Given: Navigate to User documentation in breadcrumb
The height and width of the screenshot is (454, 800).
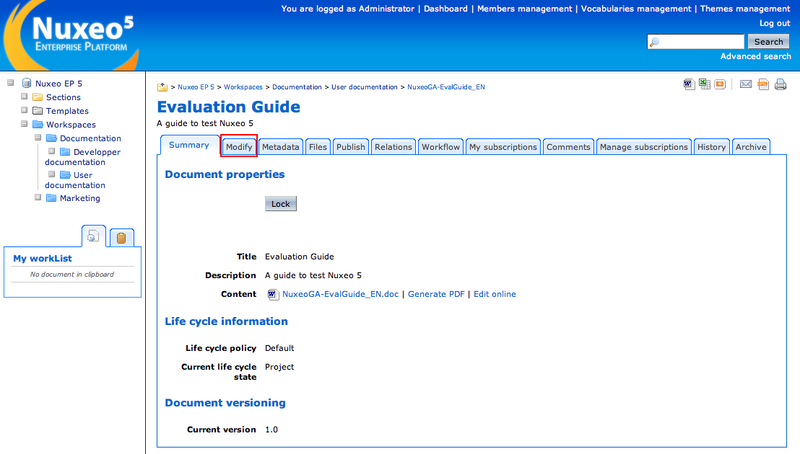Looking at the screenshot, I should (364, 87).
